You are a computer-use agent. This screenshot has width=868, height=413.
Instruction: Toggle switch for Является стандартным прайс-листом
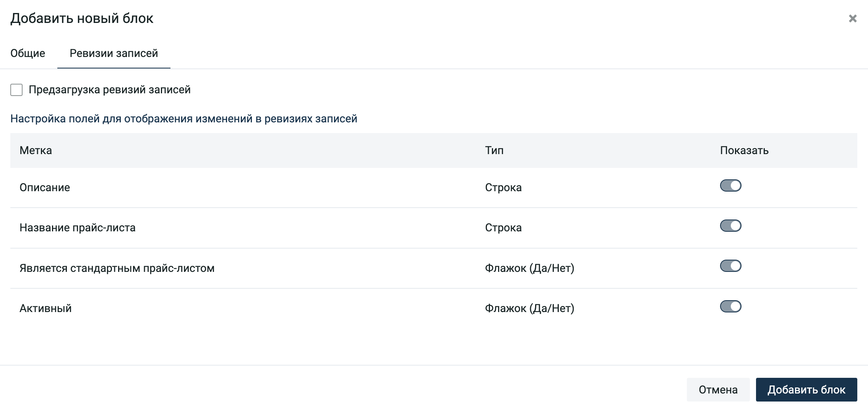point(730,266)
